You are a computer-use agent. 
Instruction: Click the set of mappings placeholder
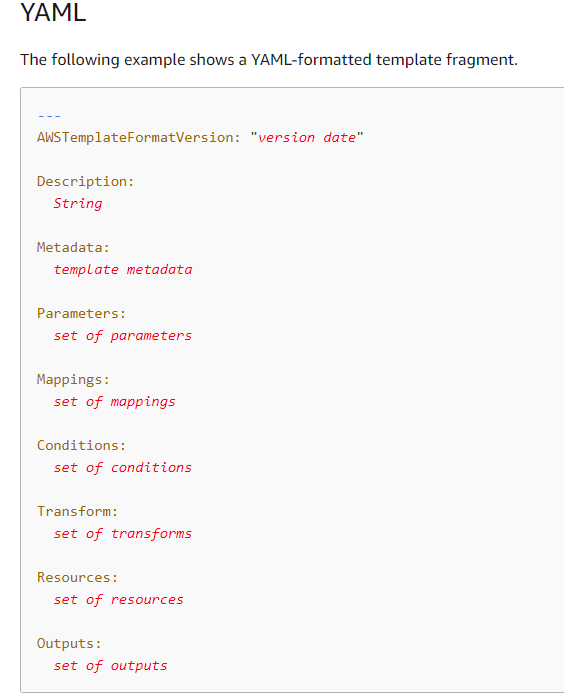click(x=115, y=402)
